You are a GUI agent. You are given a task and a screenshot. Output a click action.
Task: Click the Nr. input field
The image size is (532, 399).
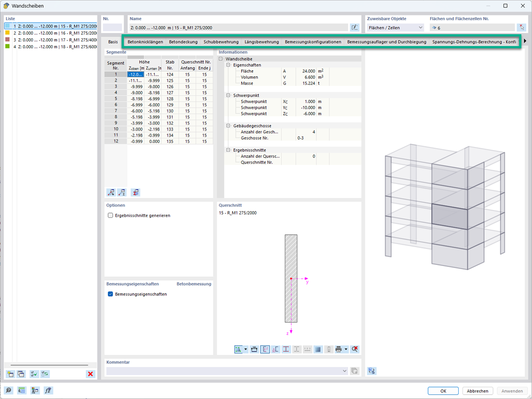click(112, 28)
